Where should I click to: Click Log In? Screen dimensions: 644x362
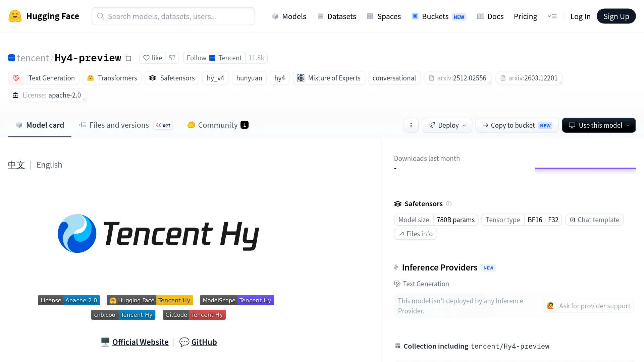coord(580,16)
